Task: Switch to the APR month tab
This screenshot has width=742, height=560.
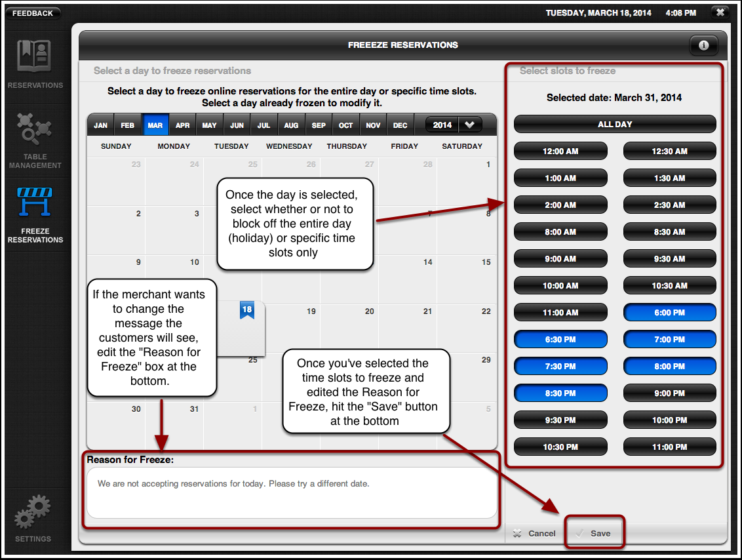Action: [182, 124]
